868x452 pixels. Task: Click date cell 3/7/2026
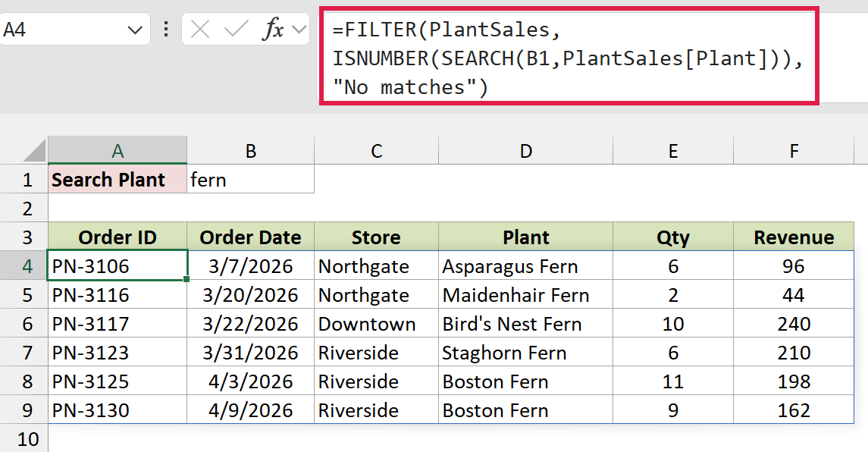pos(251,266)
